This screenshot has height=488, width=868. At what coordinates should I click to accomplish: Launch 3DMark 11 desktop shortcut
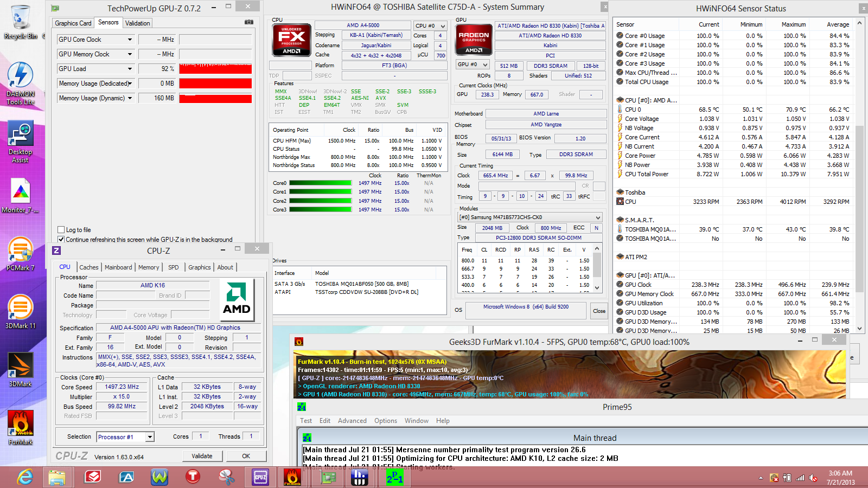[x=20, y=311]
